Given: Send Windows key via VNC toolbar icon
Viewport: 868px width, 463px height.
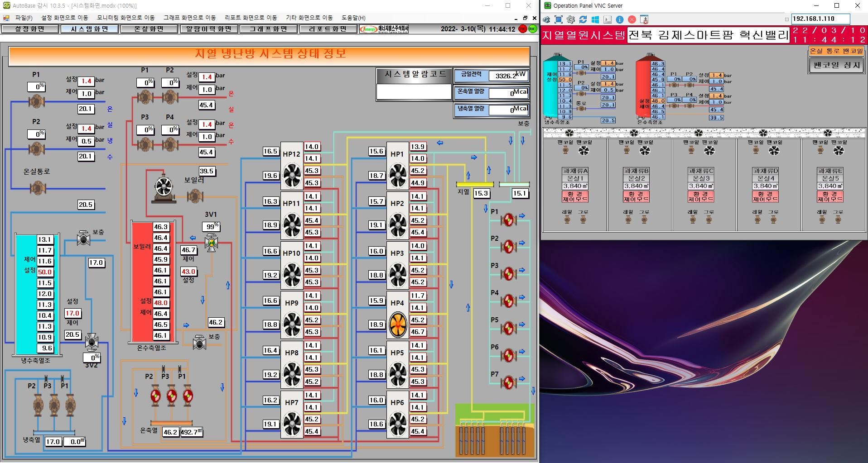Looking at the screenshot, I should tap(595, 19).
